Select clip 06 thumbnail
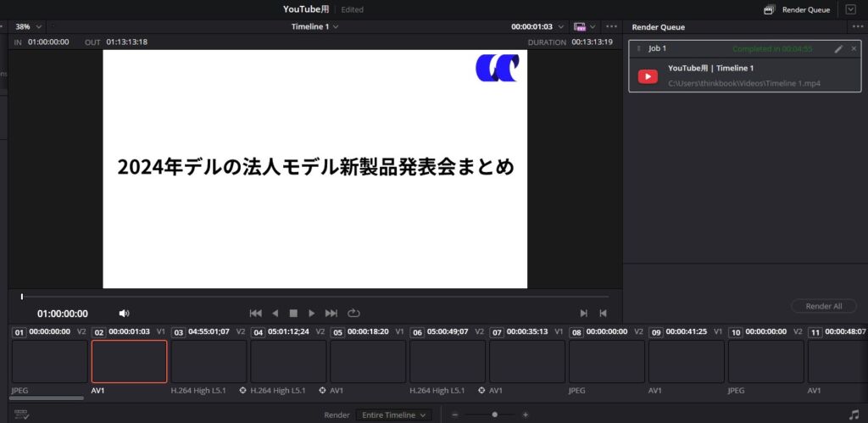 (x=448, y=362)
